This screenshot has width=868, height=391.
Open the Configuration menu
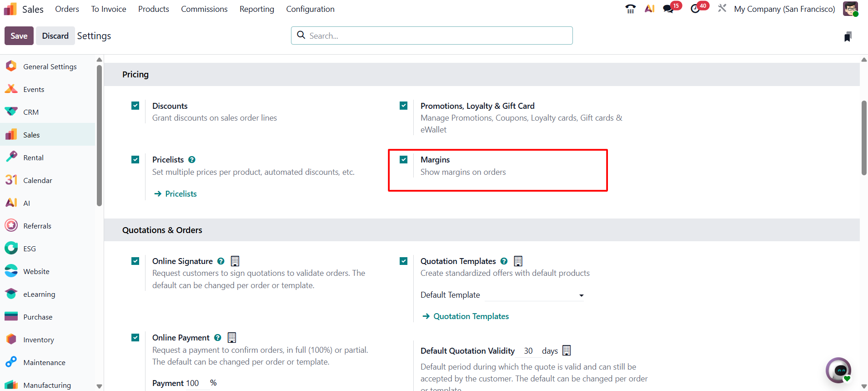pos(310,9)
